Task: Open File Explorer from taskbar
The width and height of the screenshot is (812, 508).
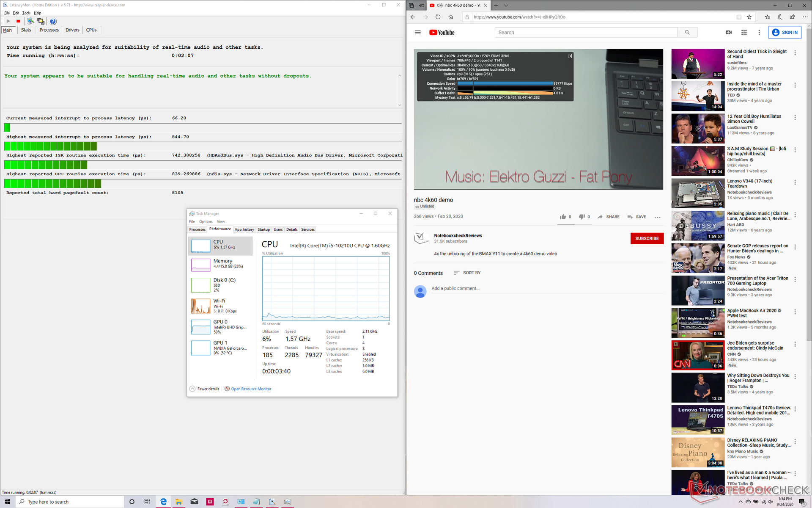Action: click(x=179, y=502)
